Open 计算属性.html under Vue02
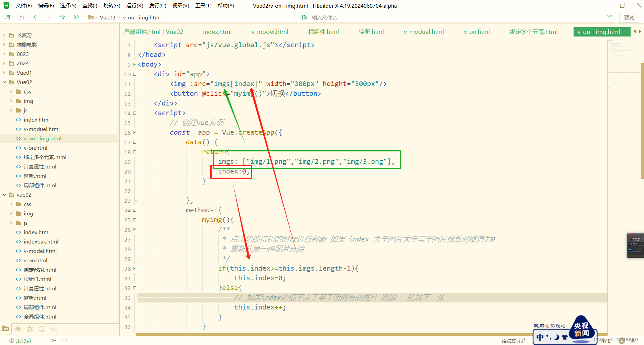The image size is (644, 345). pyautogui.click(x=40, y=166)
